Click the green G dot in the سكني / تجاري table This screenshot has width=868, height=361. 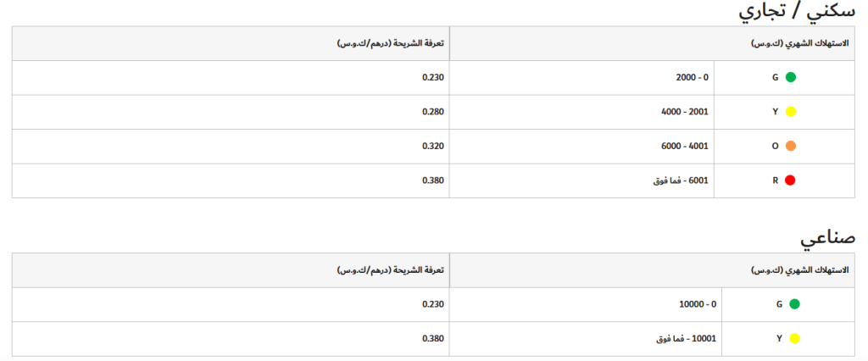[x=791, y=77]
